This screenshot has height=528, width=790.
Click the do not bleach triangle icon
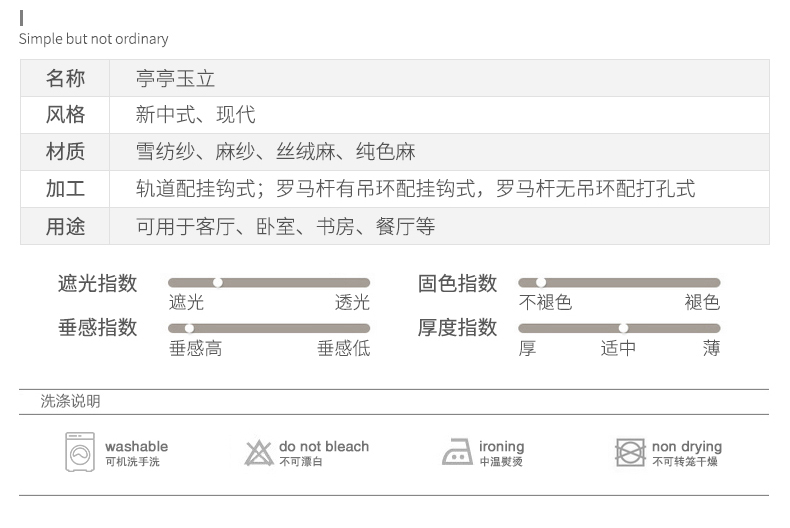point(259,453)
